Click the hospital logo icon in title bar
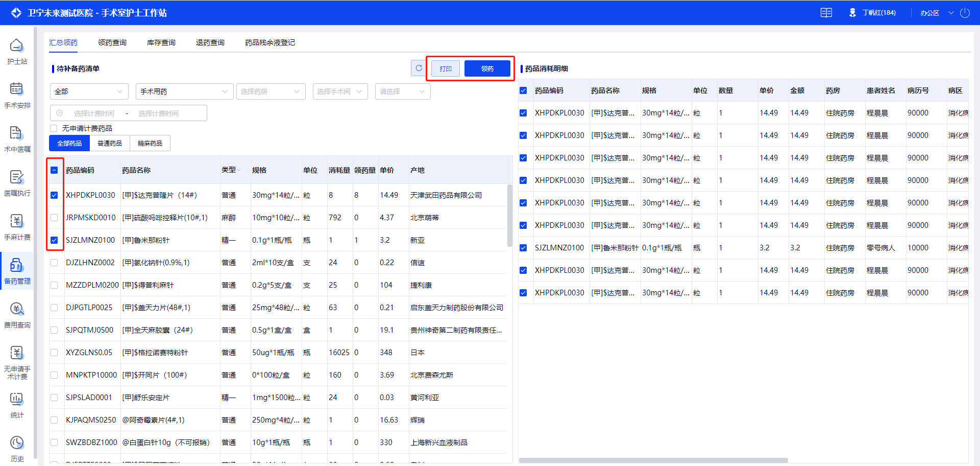 click(16, 13)
